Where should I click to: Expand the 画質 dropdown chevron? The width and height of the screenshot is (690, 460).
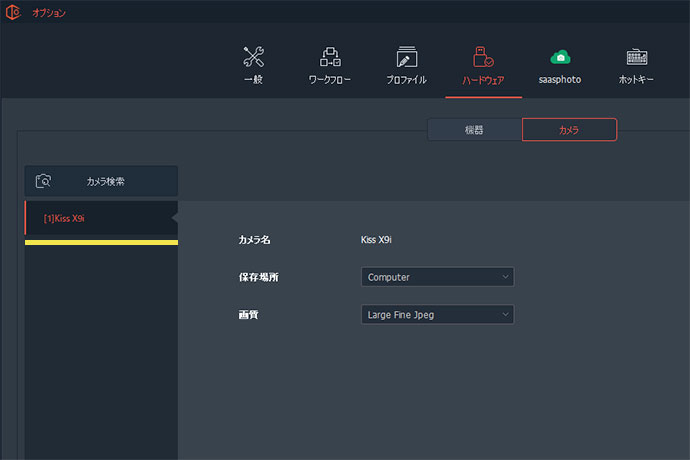pos(505,315)
